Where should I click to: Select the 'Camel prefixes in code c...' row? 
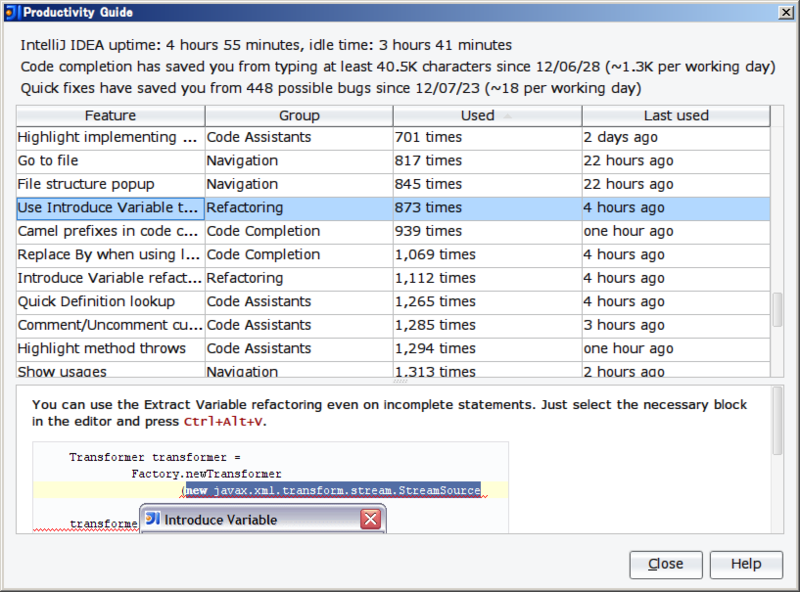pyautogui.click(x=393, y=231)
